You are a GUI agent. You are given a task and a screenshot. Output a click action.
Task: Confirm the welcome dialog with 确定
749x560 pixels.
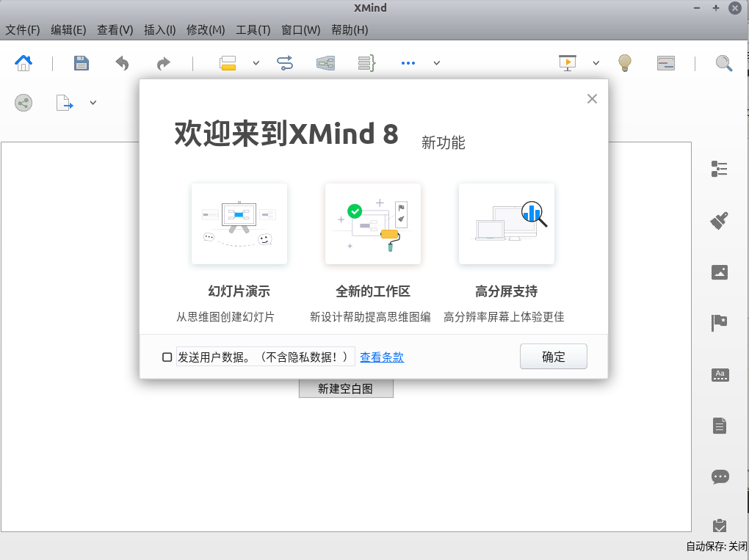tap(553, 356)
